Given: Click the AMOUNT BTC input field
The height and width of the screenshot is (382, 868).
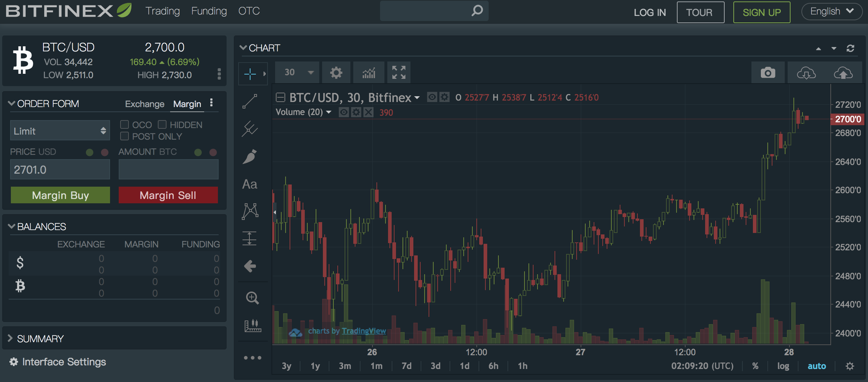Looking at the screenshot, I should coord(168,170).
